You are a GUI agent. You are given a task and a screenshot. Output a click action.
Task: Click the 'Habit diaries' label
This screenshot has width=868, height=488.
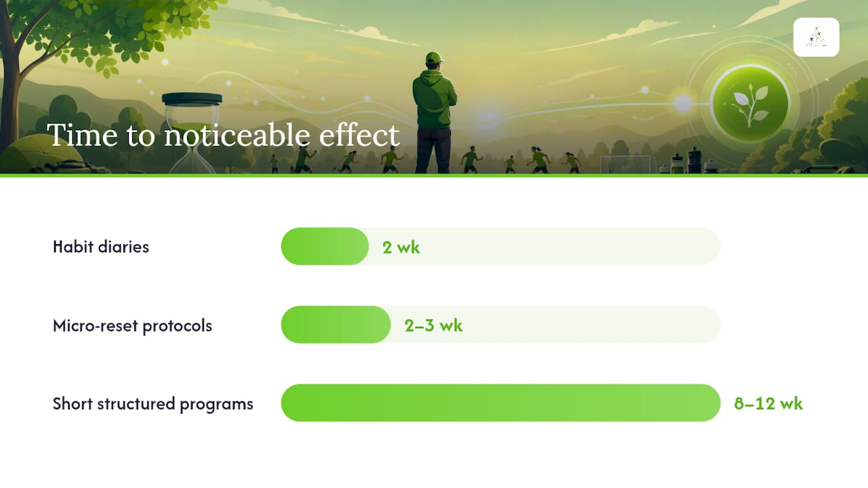point(101,247)
